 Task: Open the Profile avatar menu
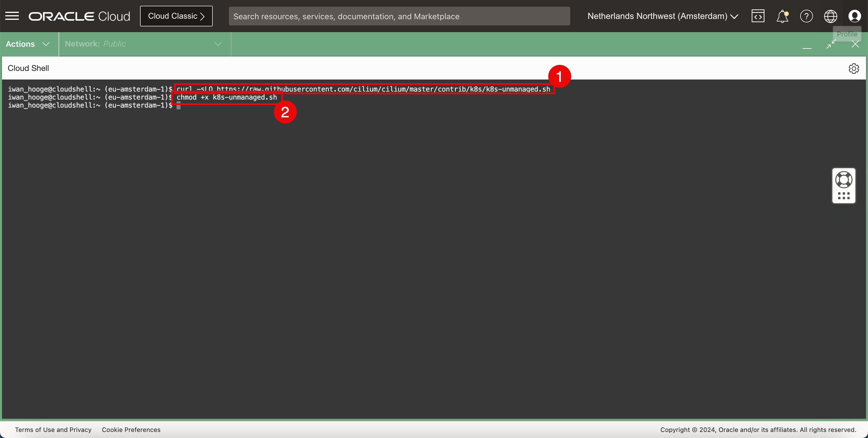(x=855, y=16)
